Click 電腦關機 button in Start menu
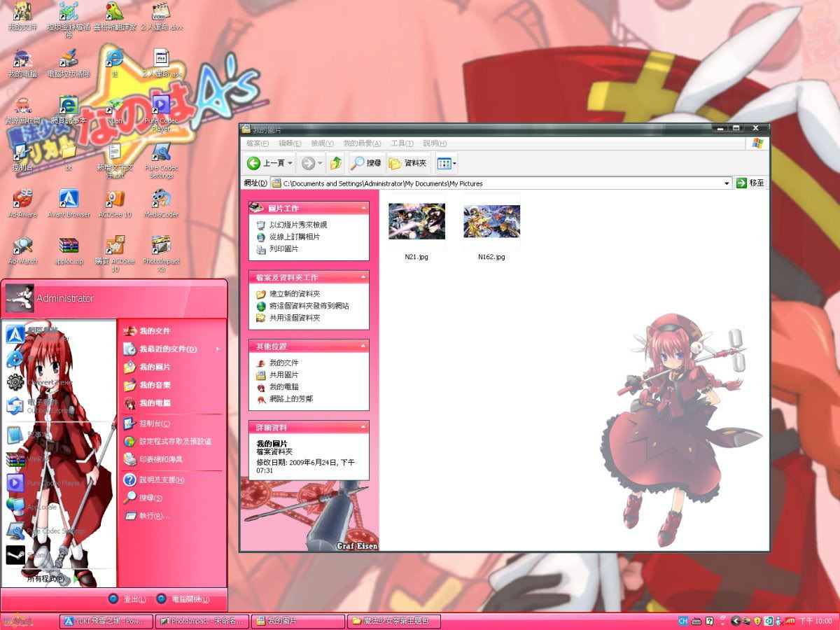 [x=182, y=599]
